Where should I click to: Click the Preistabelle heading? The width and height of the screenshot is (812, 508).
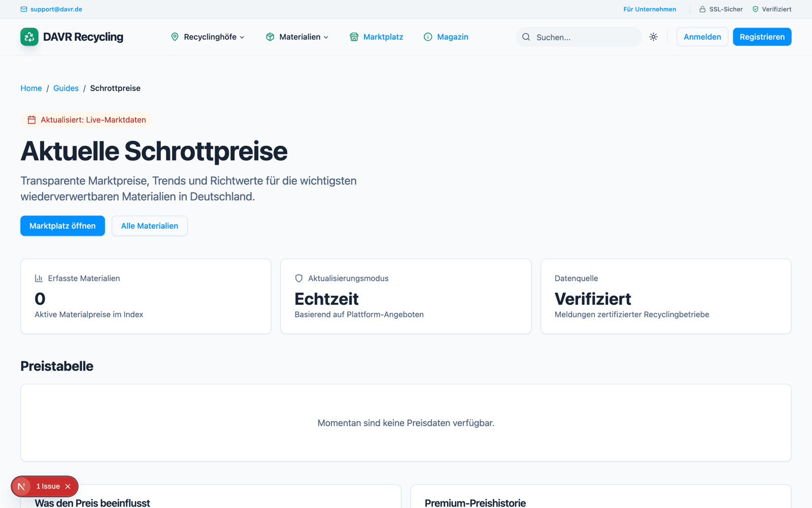57,366
